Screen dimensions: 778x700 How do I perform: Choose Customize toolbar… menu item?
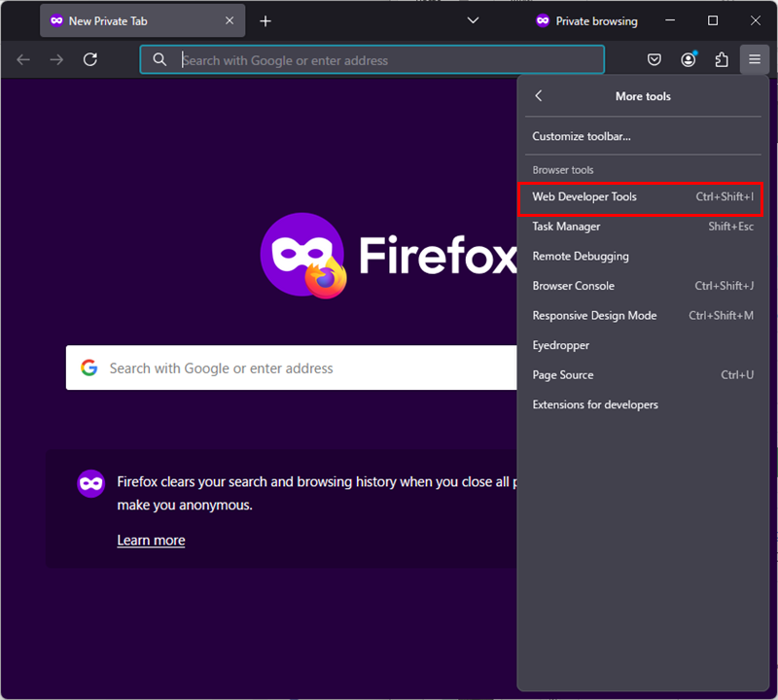click(x=643, y=136)
